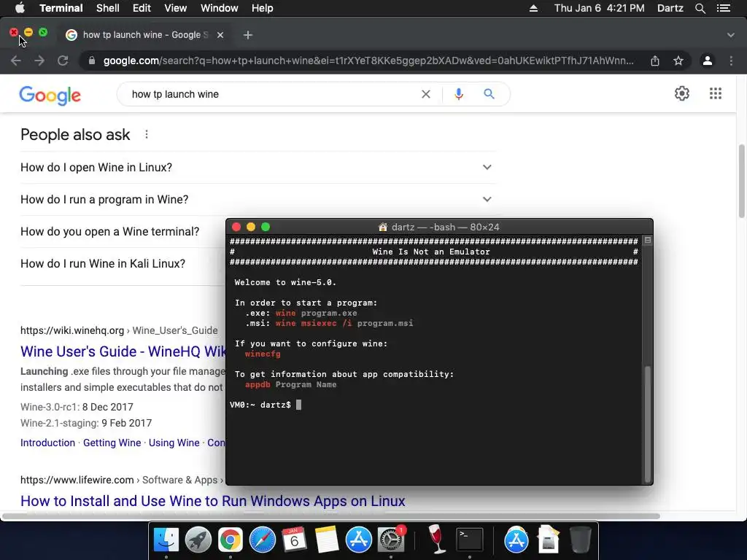
Task: Open Finder from the Dock
Action: tap(166, 540)
